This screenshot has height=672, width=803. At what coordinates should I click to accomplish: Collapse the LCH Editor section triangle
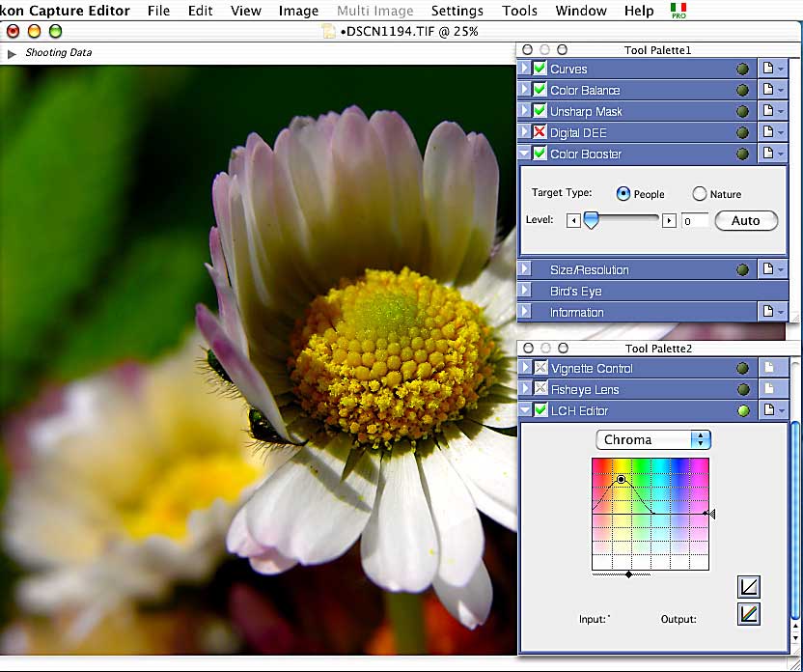point(525,410)
